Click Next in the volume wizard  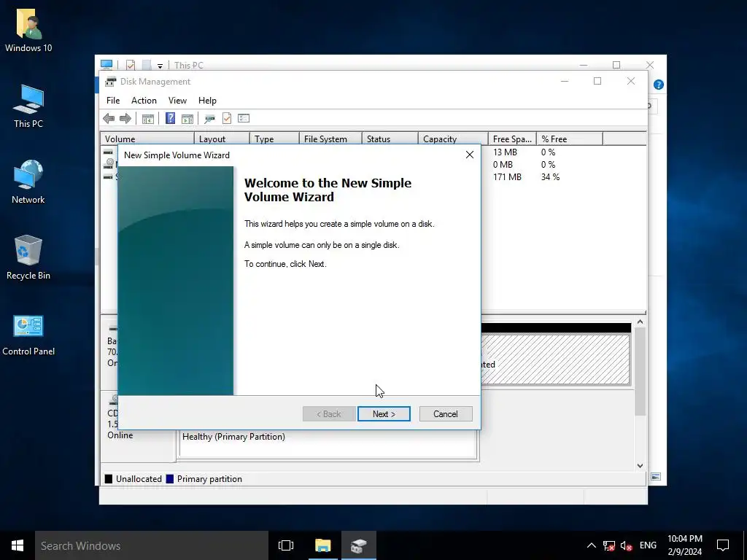pos(384,414)
